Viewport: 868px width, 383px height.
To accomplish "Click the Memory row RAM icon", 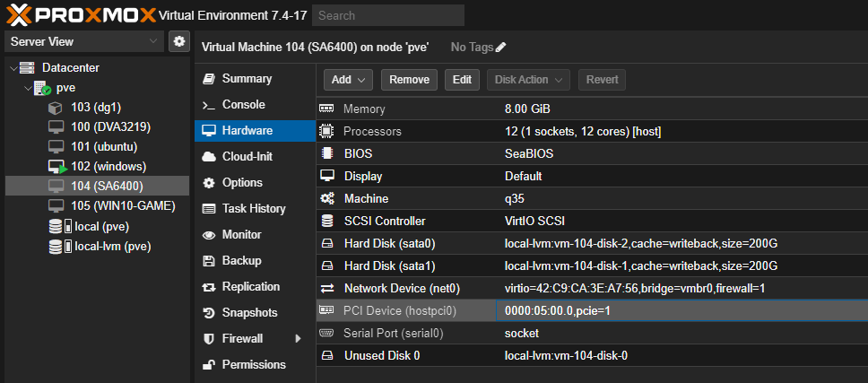I will coord(327,109).
